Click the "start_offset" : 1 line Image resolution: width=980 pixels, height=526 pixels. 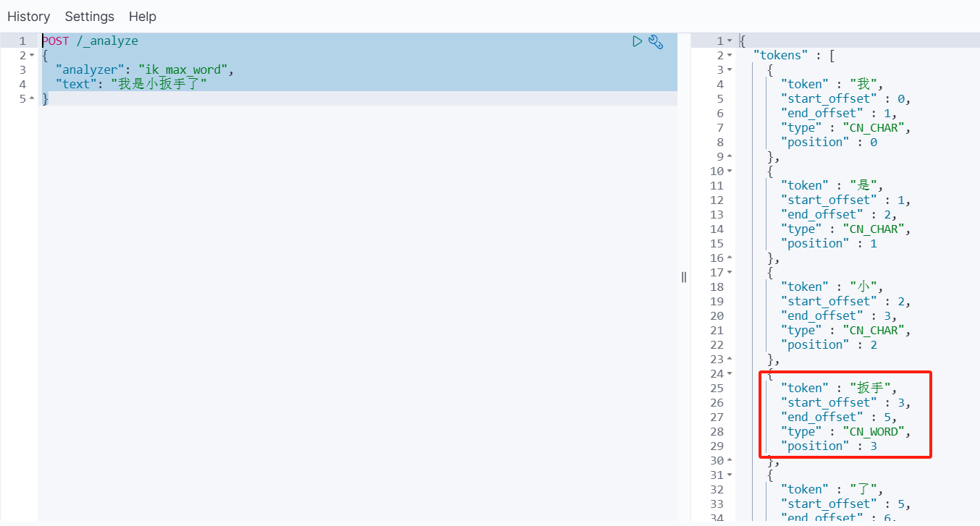pyautogui.click(x=845, y=200)
